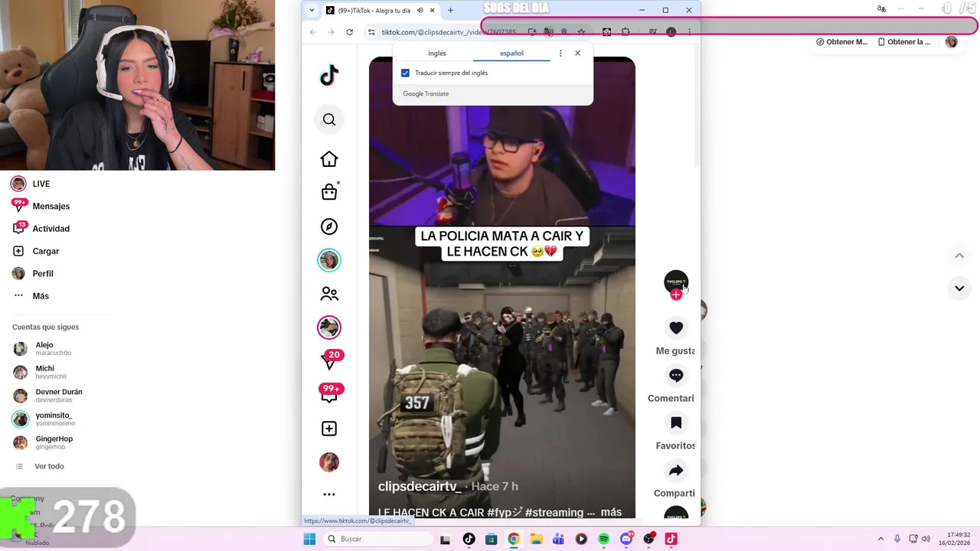Open a new Chrome tab

tap(450, 11)
